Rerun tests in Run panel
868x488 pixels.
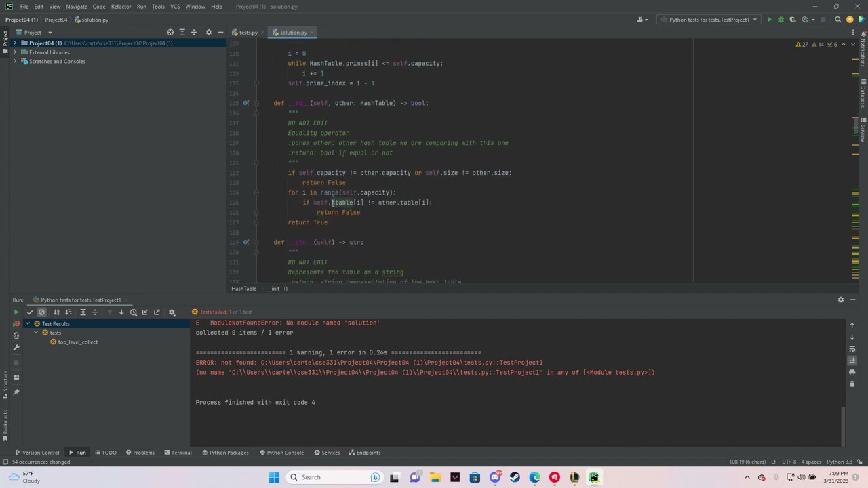coord(16,312)
